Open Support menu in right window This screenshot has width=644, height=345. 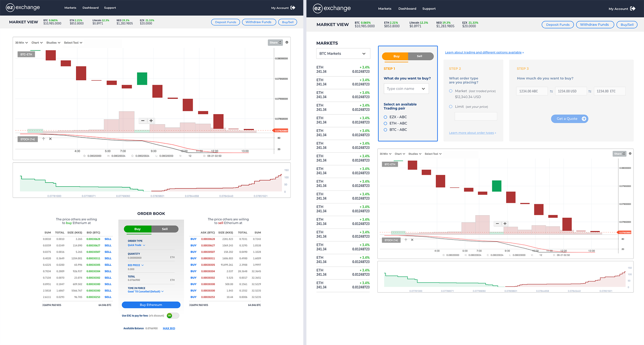click(429, 9)
